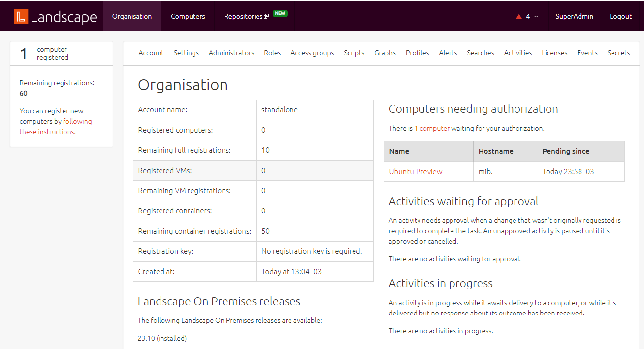
Task: Click the Logout link
Action: 620,16
